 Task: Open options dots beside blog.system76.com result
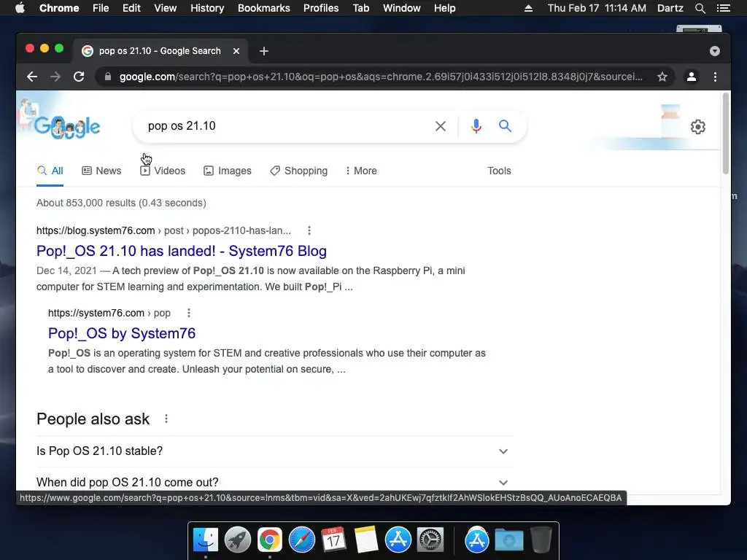point(309,230)
